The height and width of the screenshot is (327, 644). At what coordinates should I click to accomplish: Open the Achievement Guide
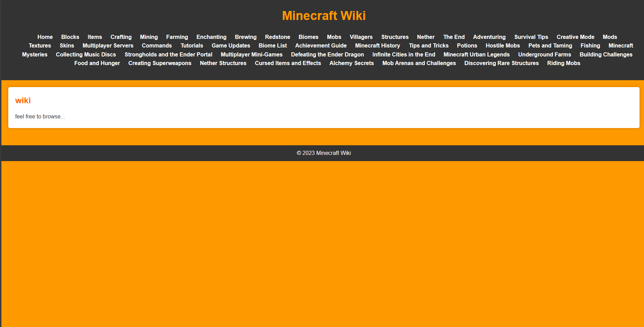[321, 45]
